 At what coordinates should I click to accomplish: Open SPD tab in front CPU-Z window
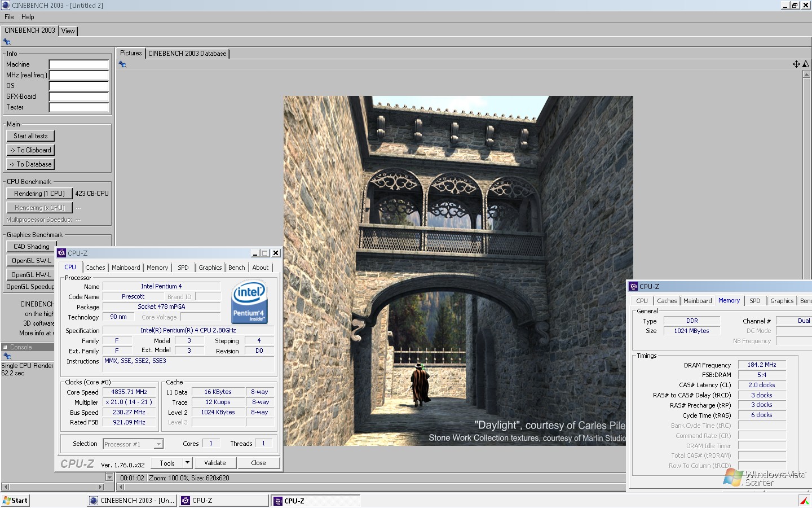pyautogui.click(x=183, y=268)
